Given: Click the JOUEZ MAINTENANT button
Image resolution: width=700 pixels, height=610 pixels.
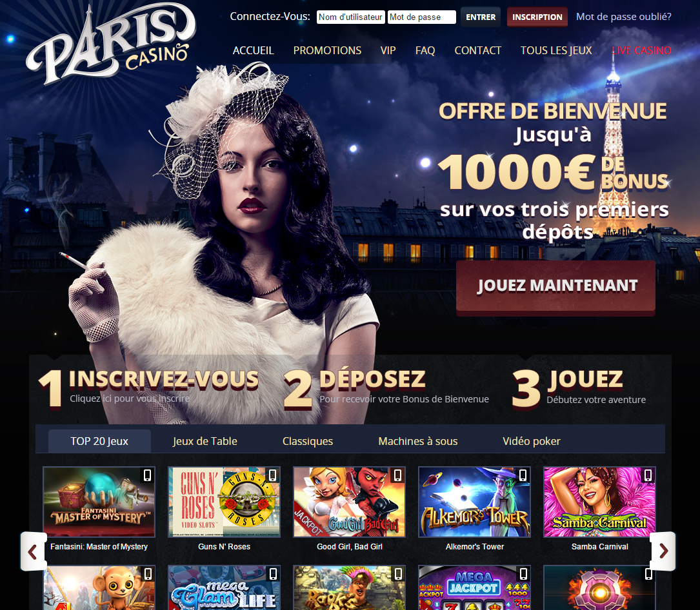Looking at the screenshot, I should tap(555, 286).
